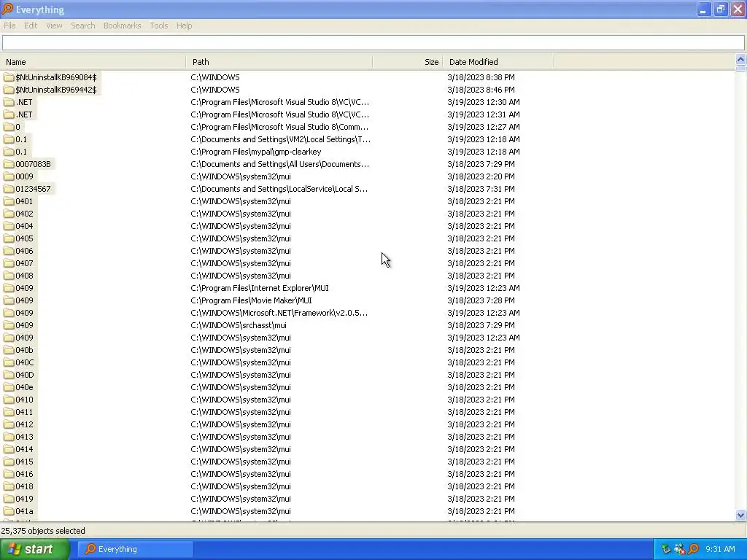Viewport: 747px width, 560px height.
Task: Select folder icon of 040C
Action: tap(9, 362)
